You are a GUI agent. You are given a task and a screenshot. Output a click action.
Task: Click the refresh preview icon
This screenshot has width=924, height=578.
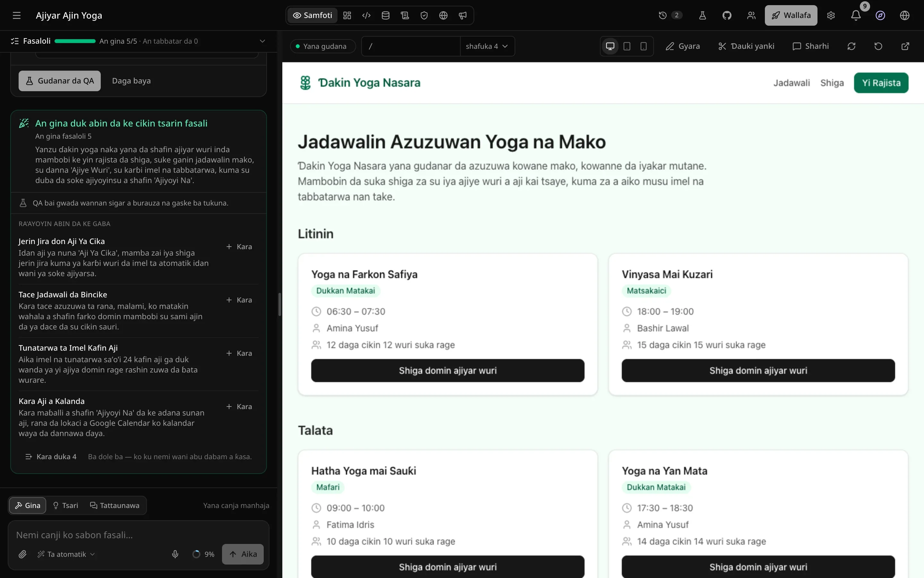coord(851,46)
